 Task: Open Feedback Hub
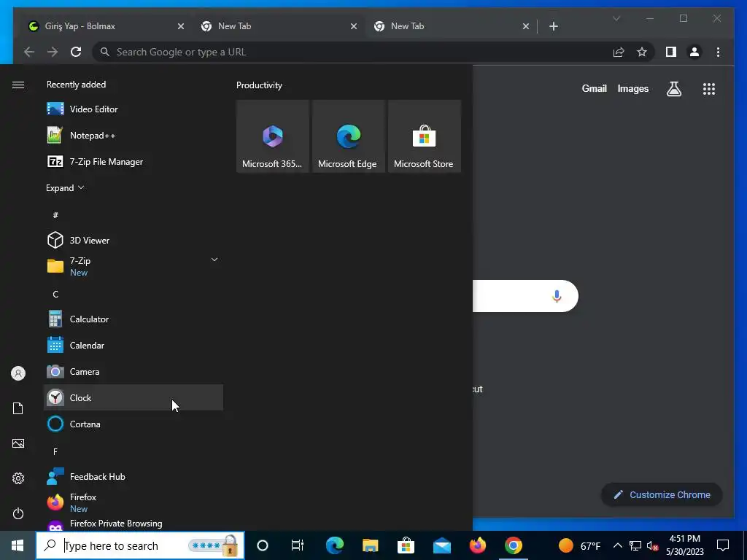tap(133, 477)
